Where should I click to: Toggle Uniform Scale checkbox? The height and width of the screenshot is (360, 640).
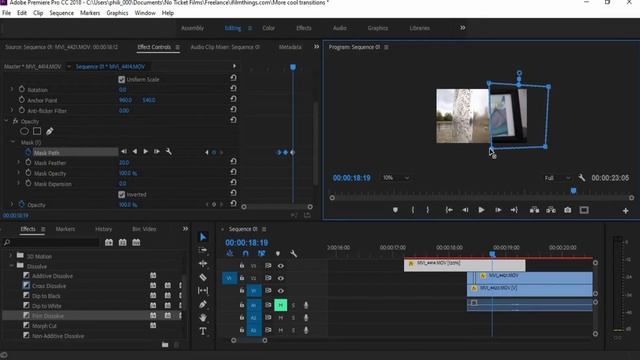click(x=122, y=79)
